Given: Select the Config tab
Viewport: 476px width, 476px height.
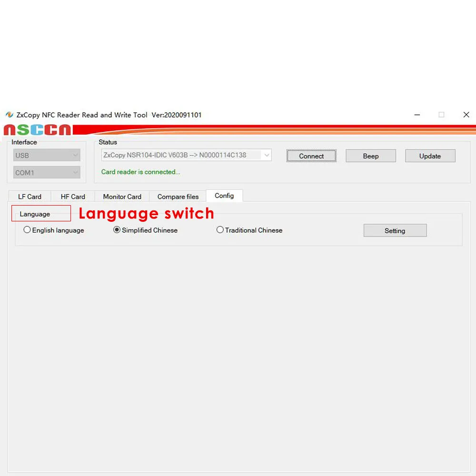Looking at the screenshot, I should 224,196.
